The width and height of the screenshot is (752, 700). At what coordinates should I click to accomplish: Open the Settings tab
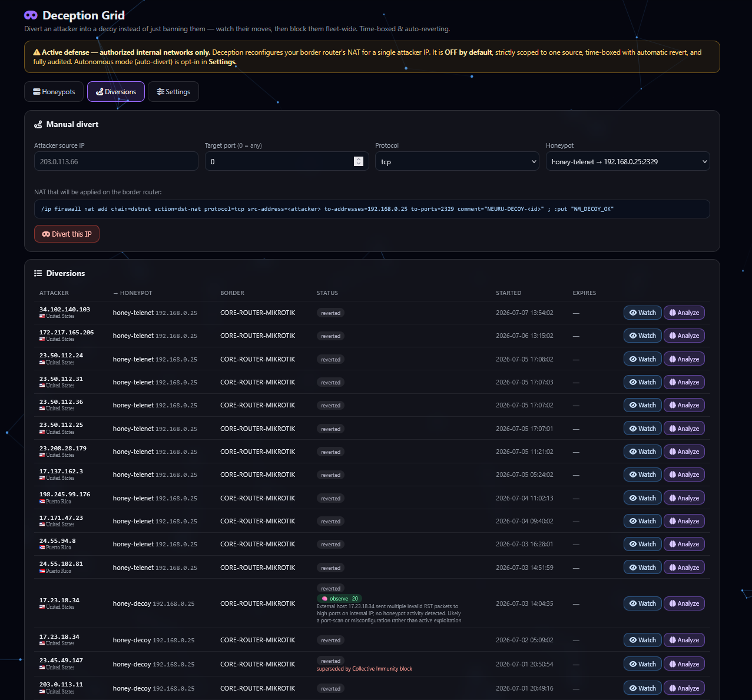173,92
